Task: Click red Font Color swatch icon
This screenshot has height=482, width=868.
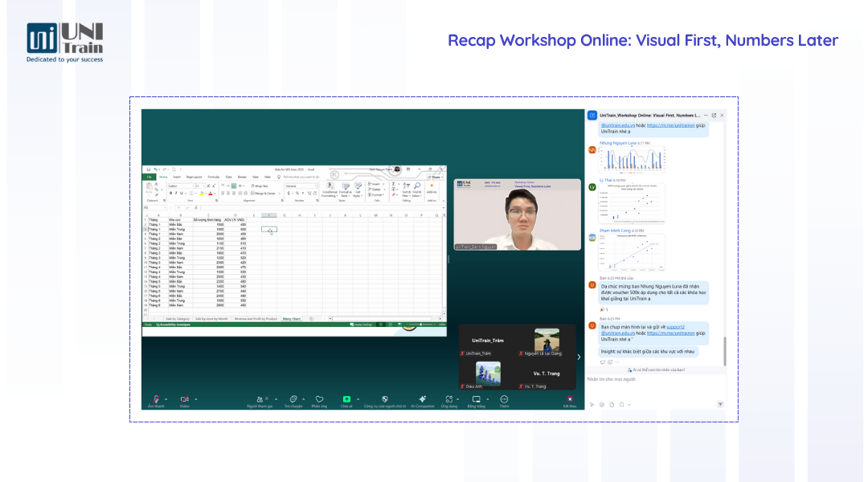Action: coord(211,193)
